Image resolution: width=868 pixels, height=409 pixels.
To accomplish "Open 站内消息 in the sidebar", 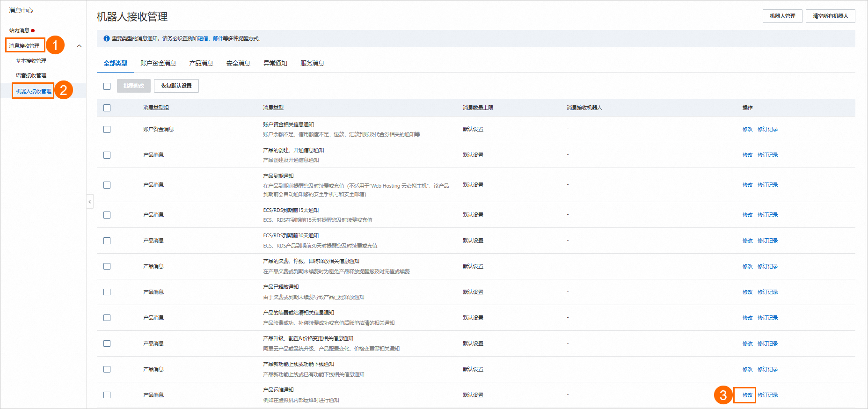I will tap(19, 30).
